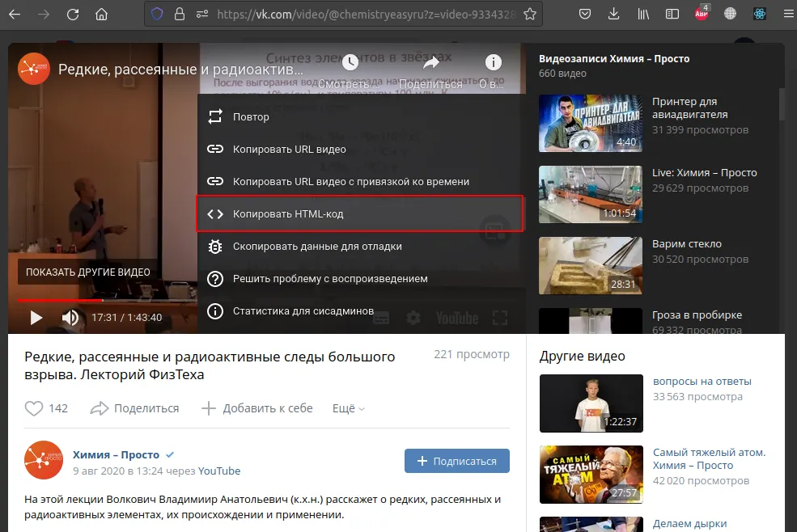Open the Самый тяжелый атом video thumbnail
The image size is (797, 532).
pyautogui.click(x=591, y=475)
